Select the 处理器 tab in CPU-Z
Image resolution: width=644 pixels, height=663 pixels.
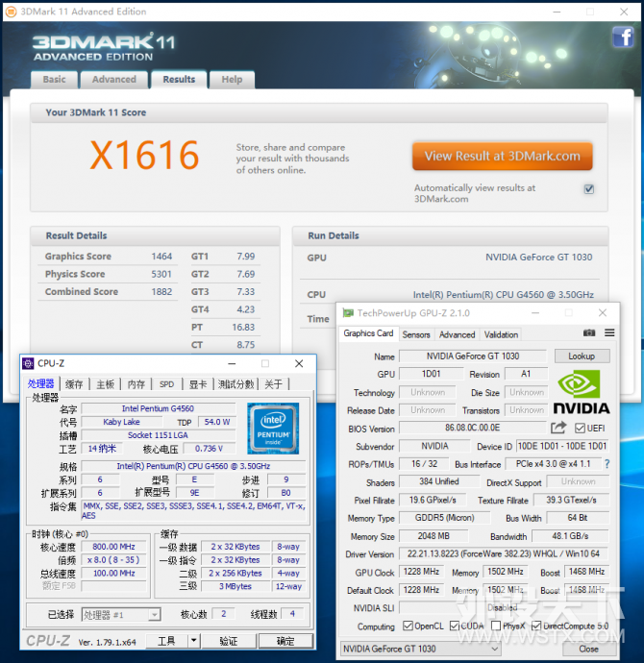click(x=41, y=383)
